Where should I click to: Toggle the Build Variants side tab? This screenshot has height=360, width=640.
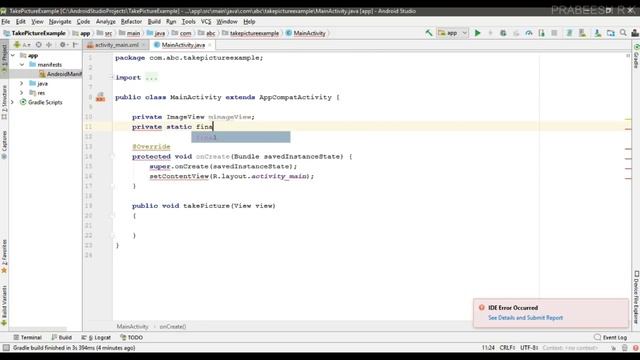4,305
